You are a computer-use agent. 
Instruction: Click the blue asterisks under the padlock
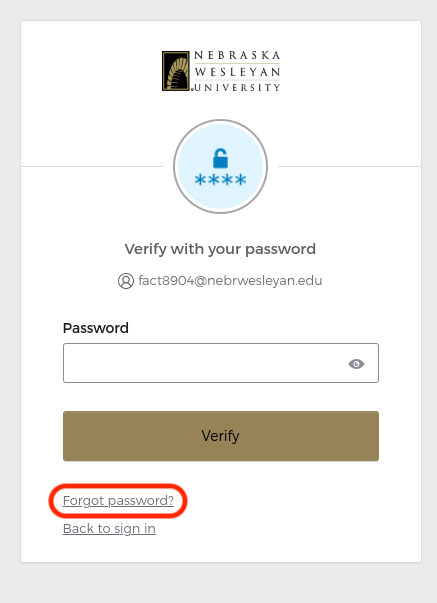pyautogui.click(x=220, y=180)
